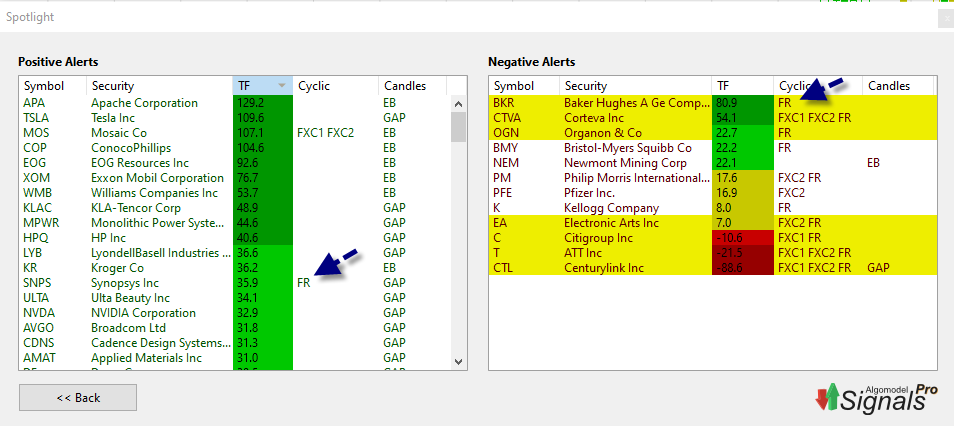Click TF value 109.6 cell
954x426 pixels.
pyautogui.click(x=263, y=118)
